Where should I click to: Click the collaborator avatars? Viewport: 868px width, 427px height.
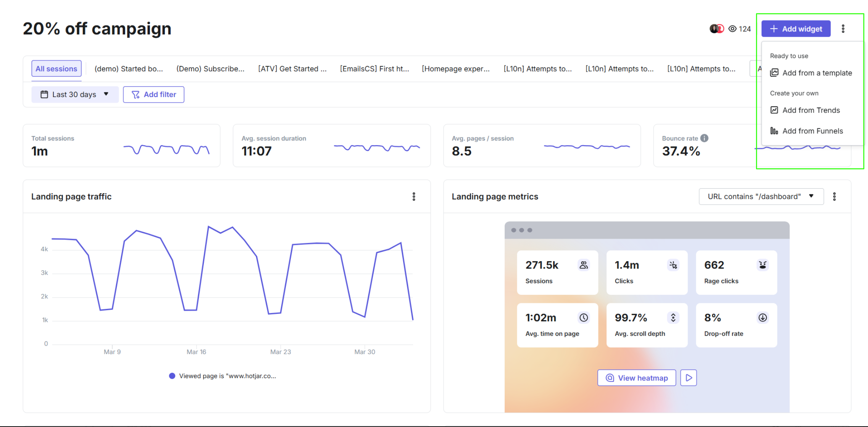point(716,29)
